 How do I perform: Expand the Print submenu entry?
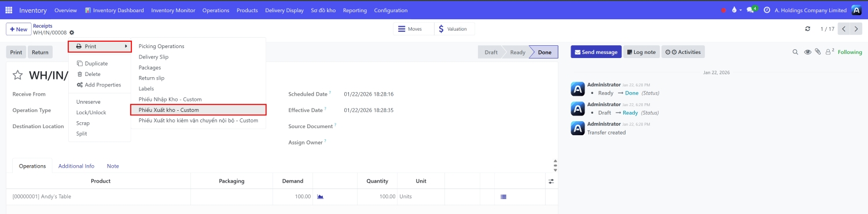point(100,46)
